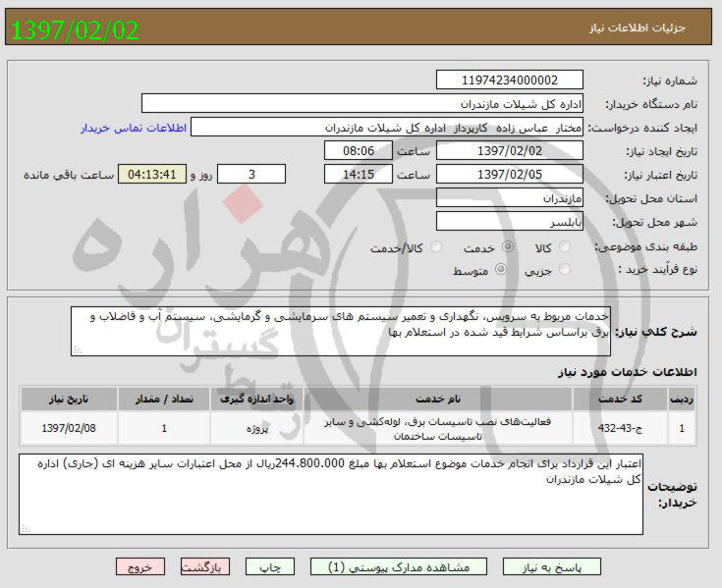
Task: Click remaining days field showing 3
Action: click(x=251, y=174)
